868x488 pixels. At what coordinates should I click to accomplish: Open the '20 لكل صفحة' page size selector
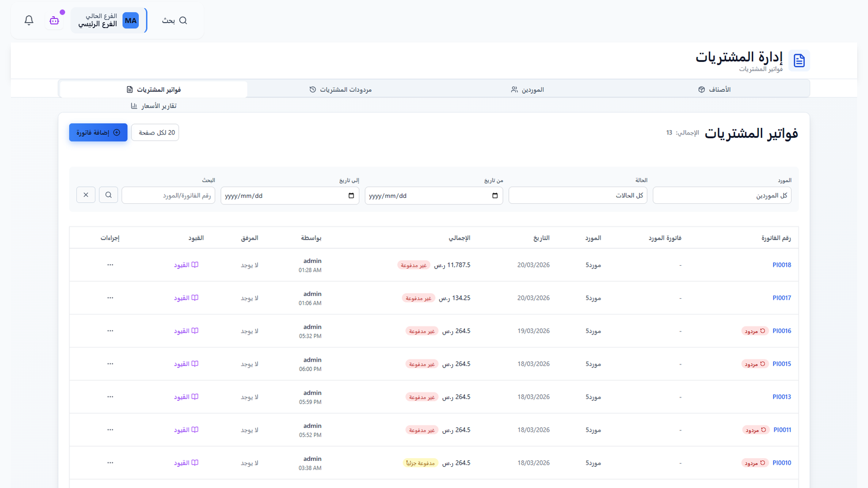tap(155, 133)
